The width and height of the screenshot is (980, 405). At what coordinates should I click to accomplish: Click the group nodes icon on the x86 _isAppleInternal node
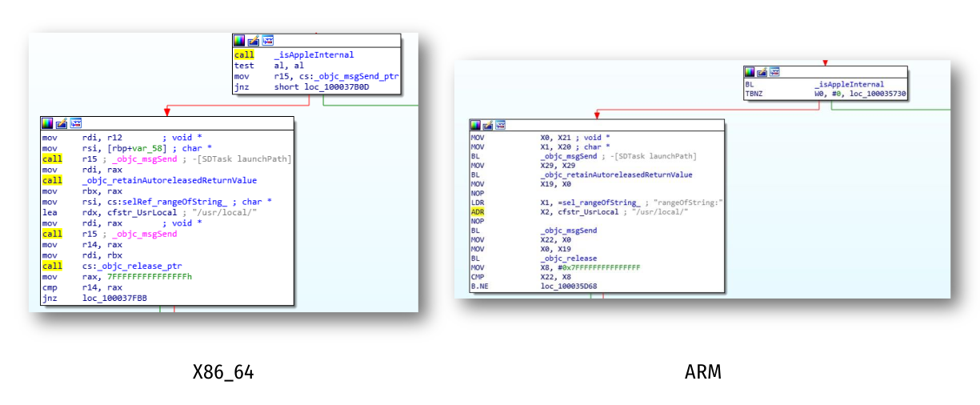[x=268, y=41]
